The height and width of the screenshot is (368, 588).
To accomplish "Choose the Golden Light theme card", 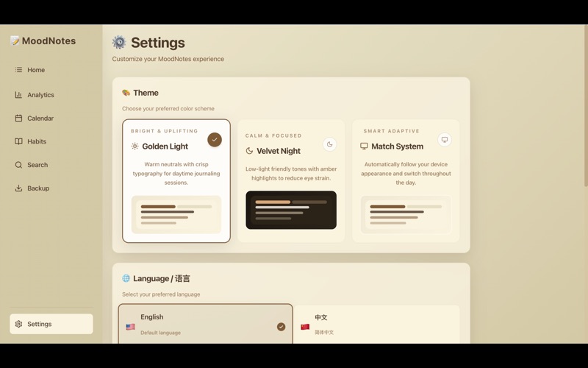I will point(176,181).
